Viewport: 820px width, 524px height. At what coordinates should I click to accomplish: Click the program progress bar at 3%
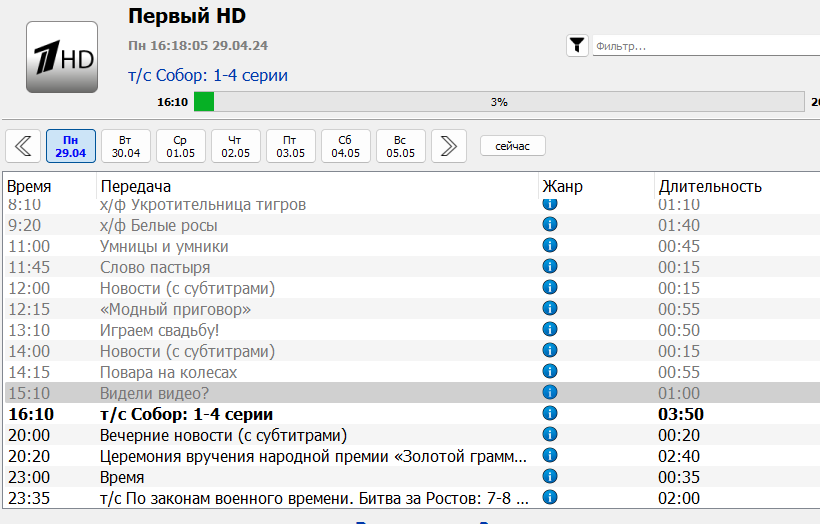coord(498,102)
